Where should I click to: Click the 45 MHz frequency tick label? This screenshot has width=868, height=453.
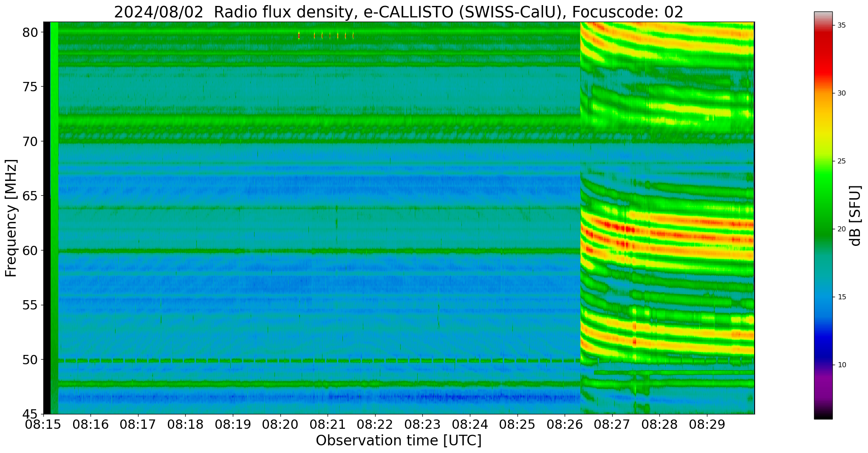pyautogui.click(x=30, y=414)
